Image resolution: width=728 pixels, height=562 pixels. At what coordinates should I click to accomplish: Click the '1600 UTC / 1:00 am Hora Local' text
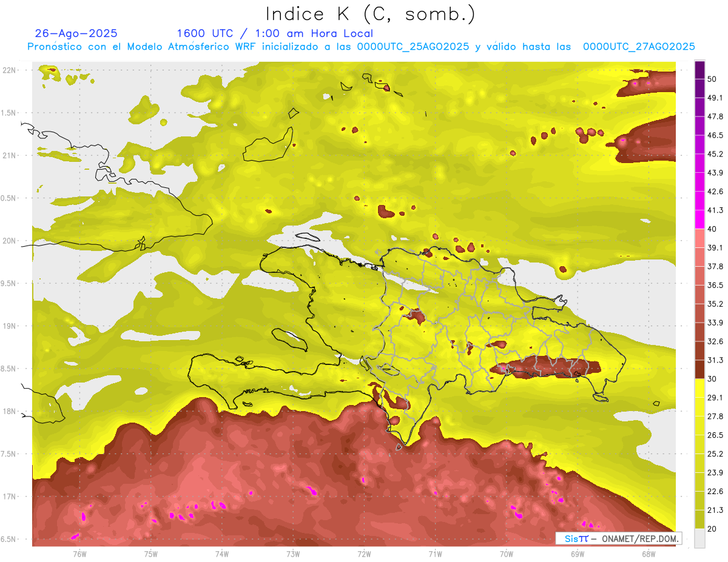(275, 34)
